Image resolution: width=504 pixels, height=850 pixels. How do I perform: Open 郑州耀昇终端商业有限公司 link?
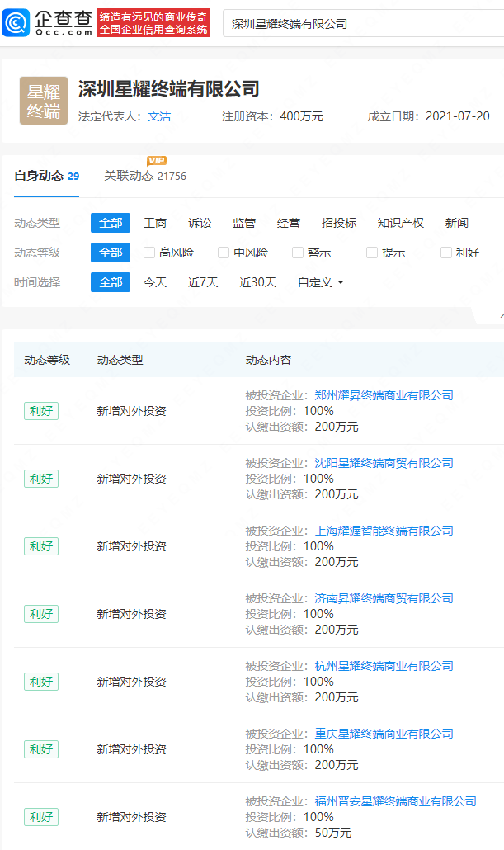point(384,395)
